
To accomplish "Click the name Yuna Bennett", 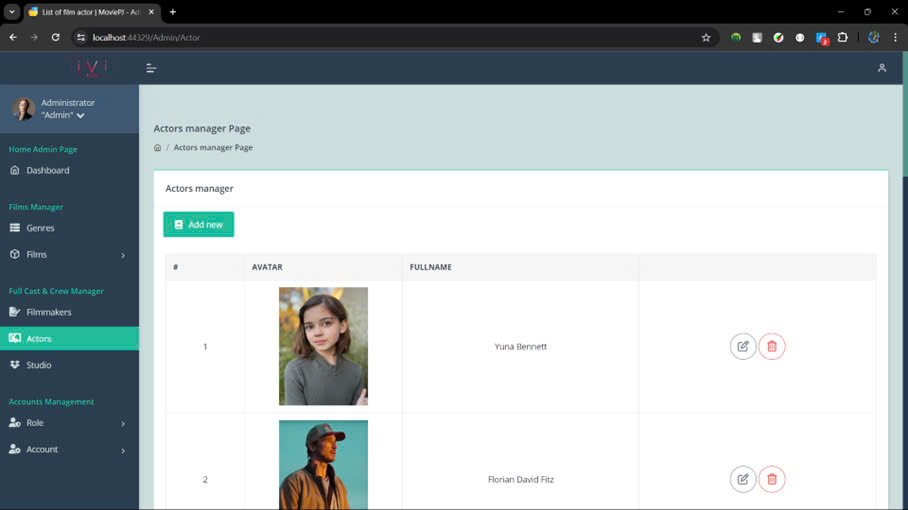I will (521, 346).
